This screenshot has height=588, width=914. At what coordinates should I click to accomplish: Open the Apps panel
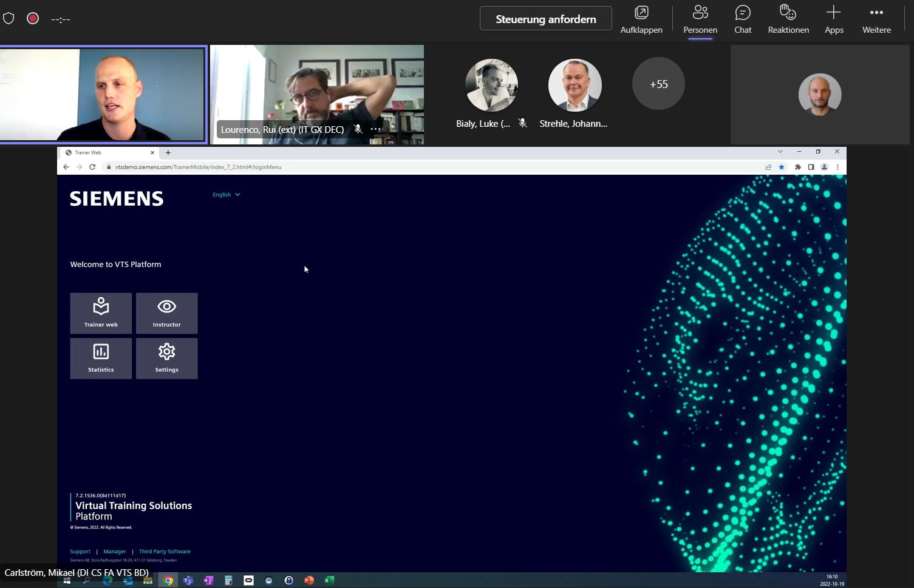coord(833,19)
